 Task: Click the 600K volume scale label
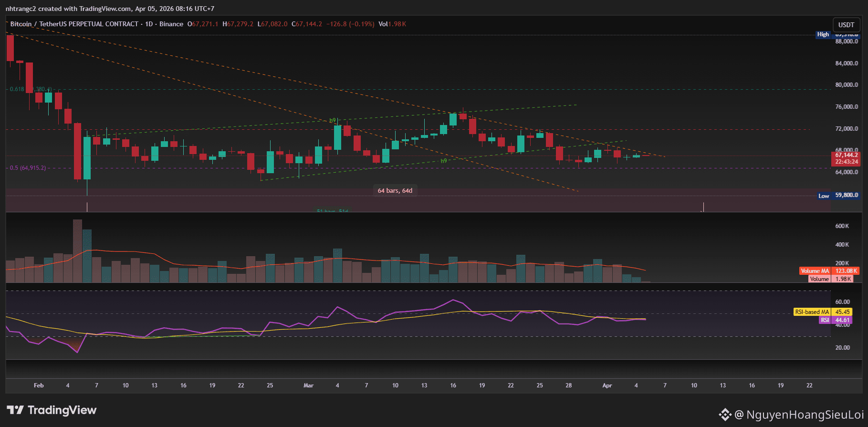pyautogui.click(x=842, y=226)
